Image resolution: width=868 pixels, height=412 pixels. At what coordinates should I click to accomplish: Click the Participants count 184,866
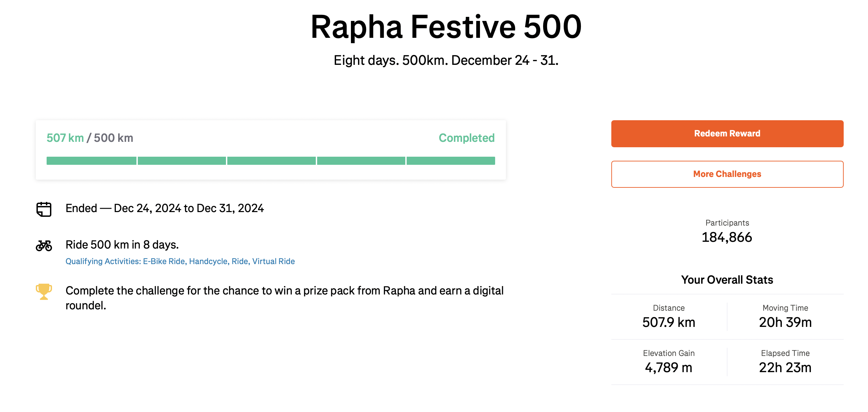pyautogui.click(x=727, y=237)
